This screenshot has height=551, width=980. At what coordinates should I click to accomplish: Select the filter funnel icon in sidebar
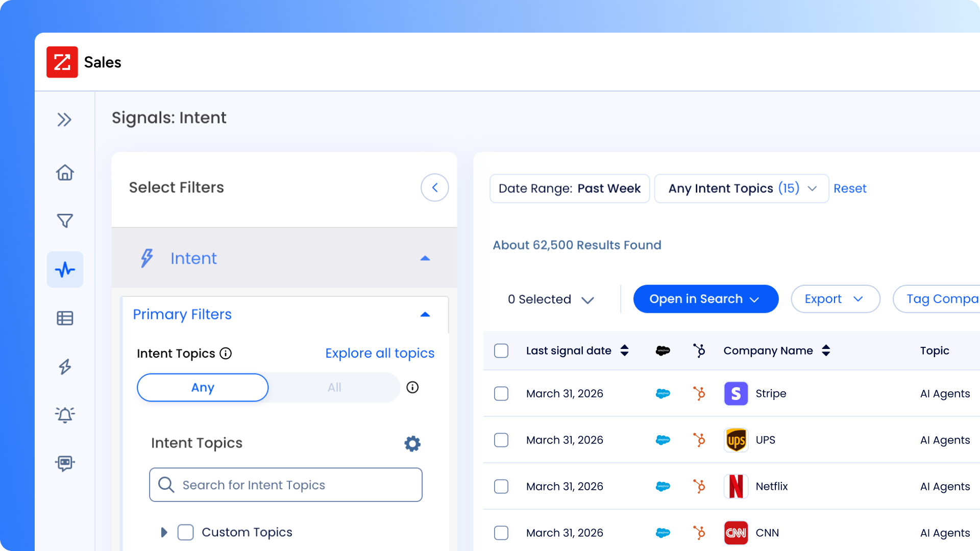pyautogui.click(x=65, y=220)
